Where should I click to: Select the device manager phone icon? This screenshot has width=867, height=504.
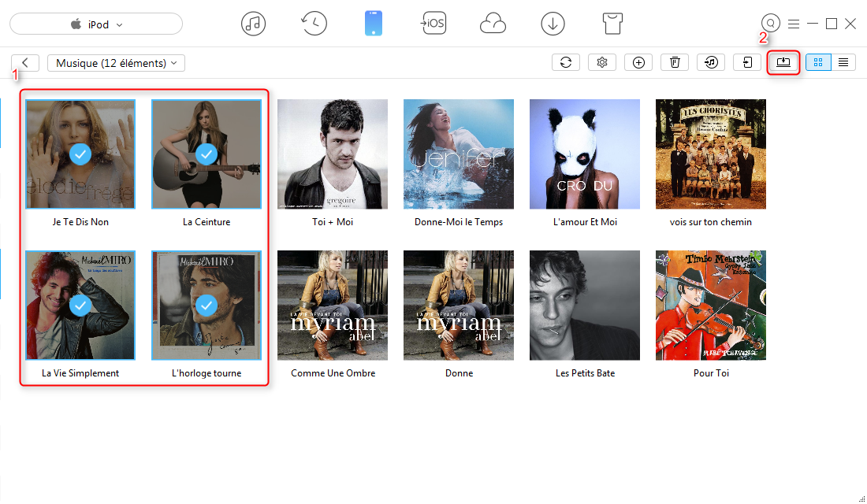pos(374,24)
